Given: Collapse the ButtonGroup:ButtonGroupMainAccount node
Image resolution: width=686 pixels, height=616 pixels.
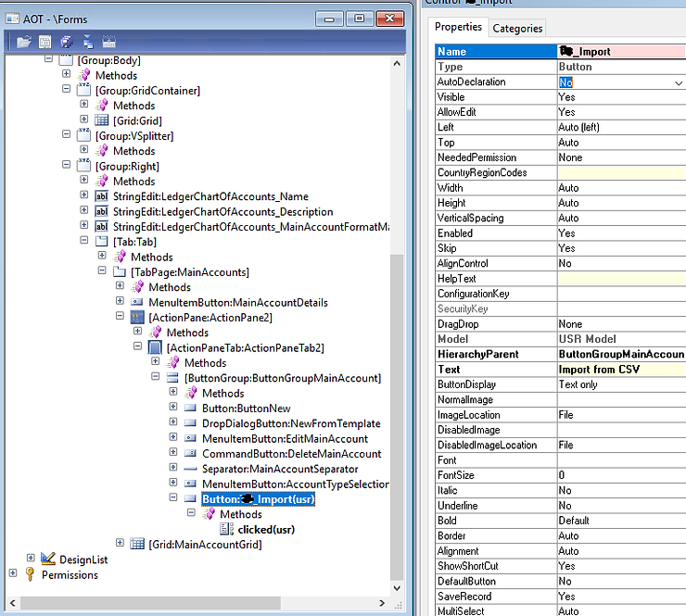Looking at the screenshot, I should pos(156,376).
